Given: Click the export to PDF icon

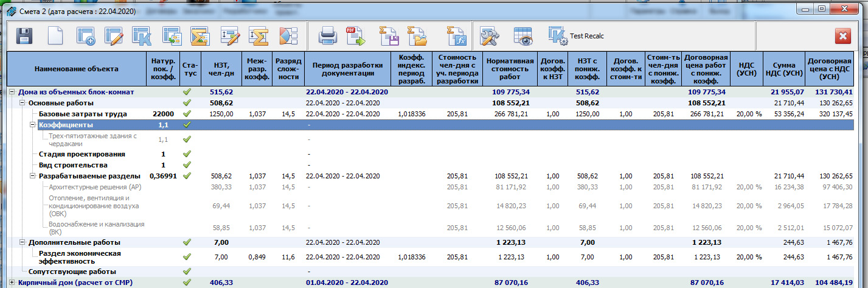Looking at the screenshot, I should [x=356, y=37].
